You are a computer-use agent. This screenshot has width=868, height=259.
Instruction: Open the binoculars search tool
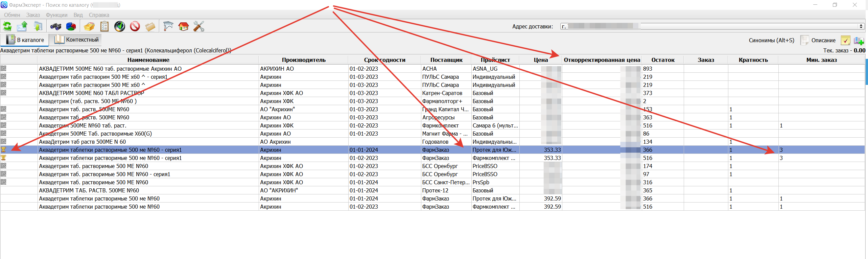(55, 26)
